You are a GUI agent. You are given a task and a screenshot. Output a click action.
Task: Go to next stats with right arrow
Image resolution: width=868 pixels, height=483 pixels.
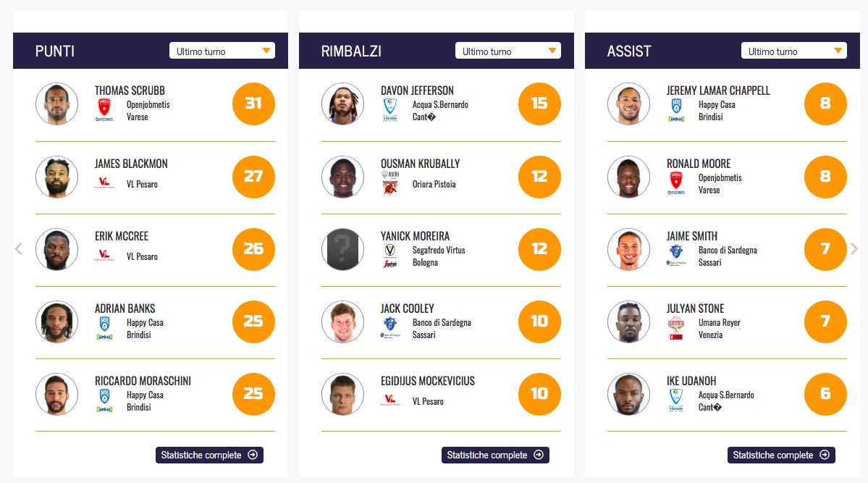(854, 249)
